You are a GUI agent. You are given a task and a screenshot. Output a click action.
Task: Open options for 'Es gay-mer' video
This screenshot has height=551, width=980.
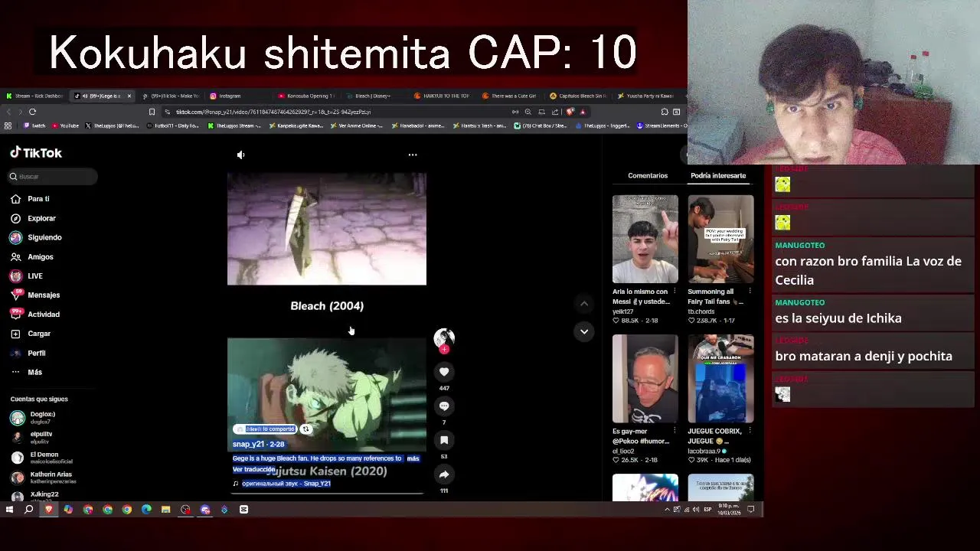(x=675, y=431)
